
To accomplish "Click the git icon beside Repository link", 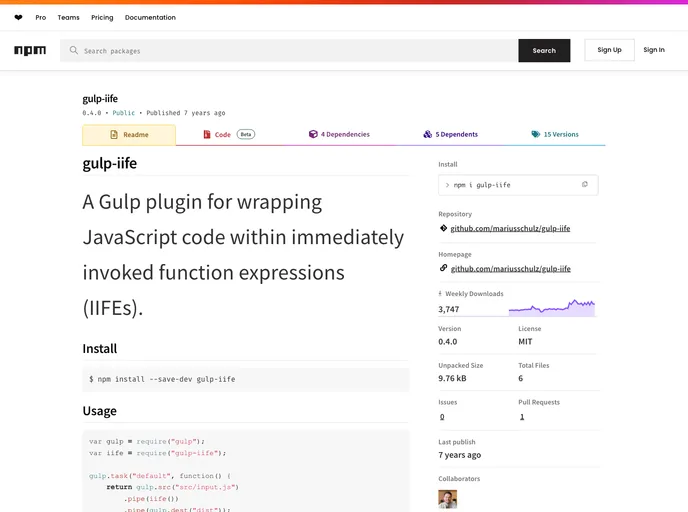I will point(443,228).
